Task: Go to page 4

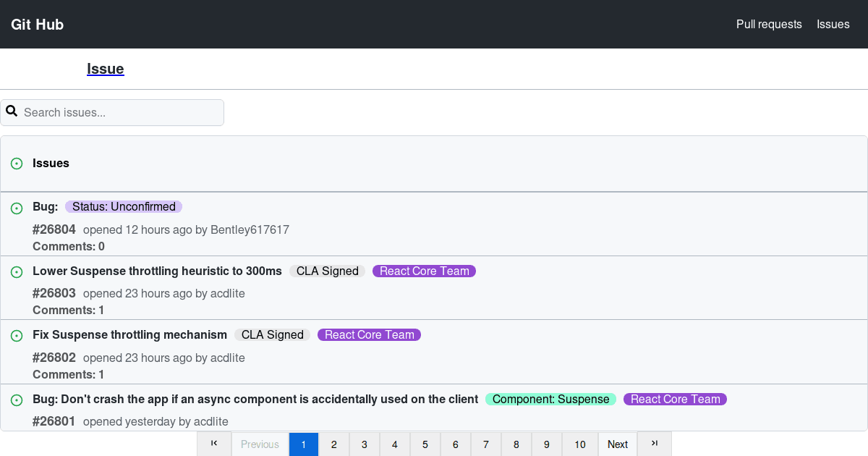Action: [x=395, y=444]
